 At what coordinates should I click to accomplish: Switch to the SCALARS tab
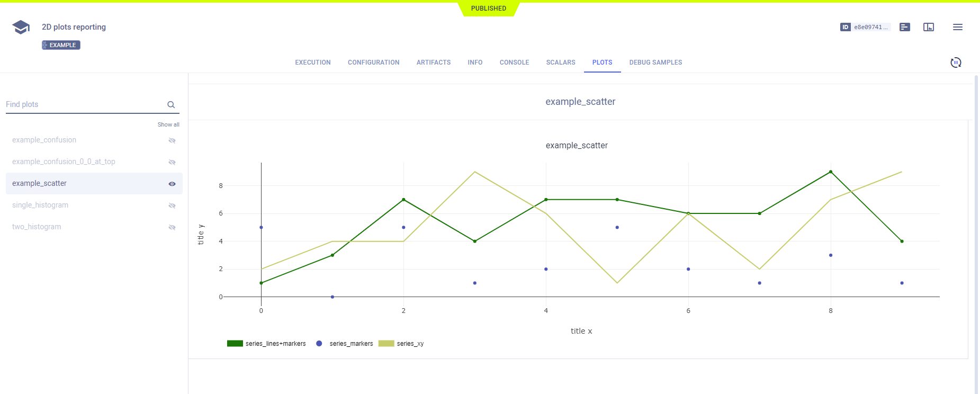tap(561, 62)
